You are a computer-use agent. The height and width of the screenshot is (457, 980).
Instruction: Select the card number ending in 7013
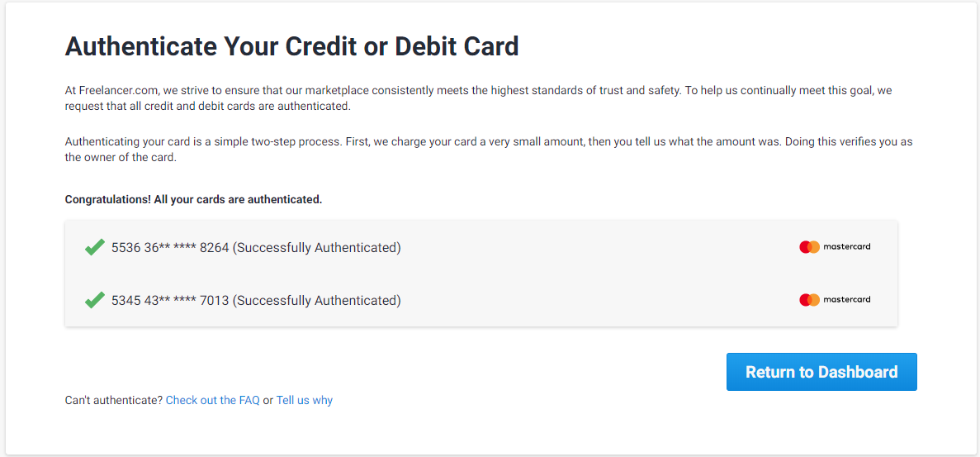coord(170,301)
